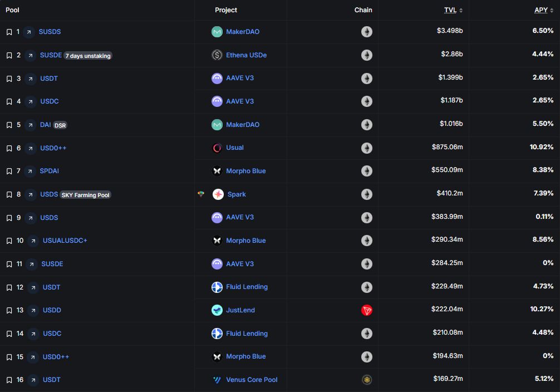Screen dimensions: 560x392
Task: Click the Tron chain icon in USDD row
Action: [366, 310]
